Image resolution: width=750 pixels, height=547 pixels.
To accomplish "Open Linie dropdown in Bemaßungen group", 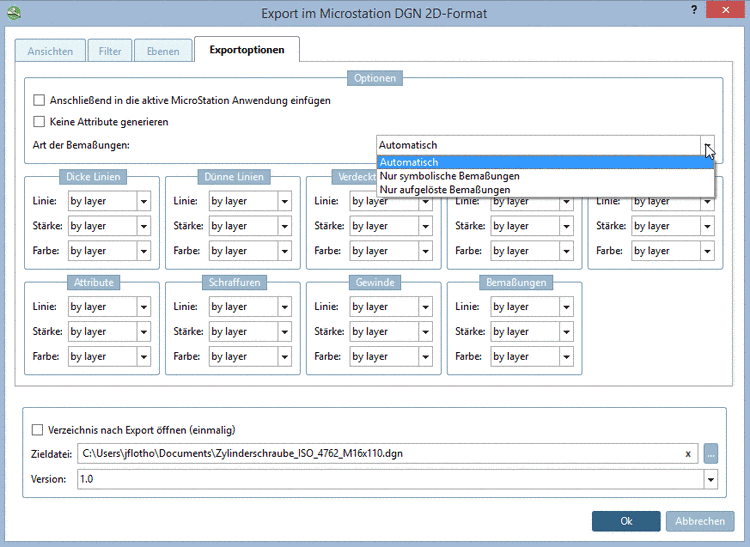I will (x=532, y=307).
